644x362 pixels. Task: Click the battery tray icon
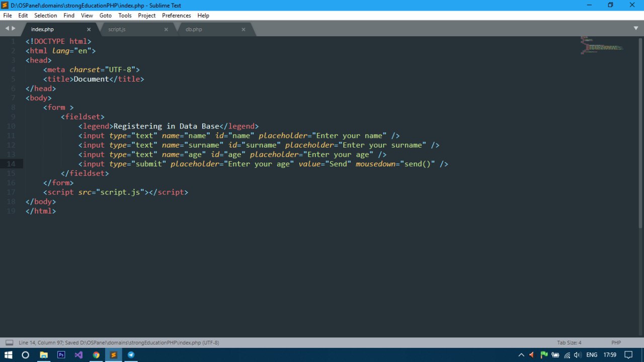point(555,355)
